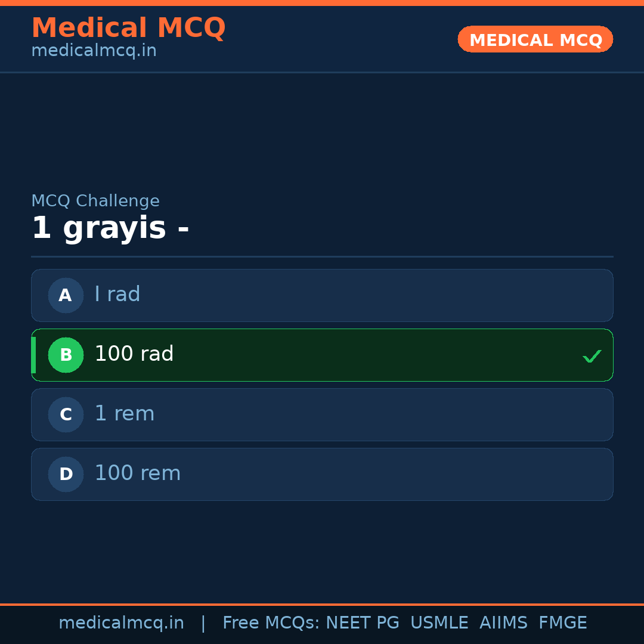Expand the MCQ Challenge section
Screen dimensions: 644x644
(x=95, y=200)
